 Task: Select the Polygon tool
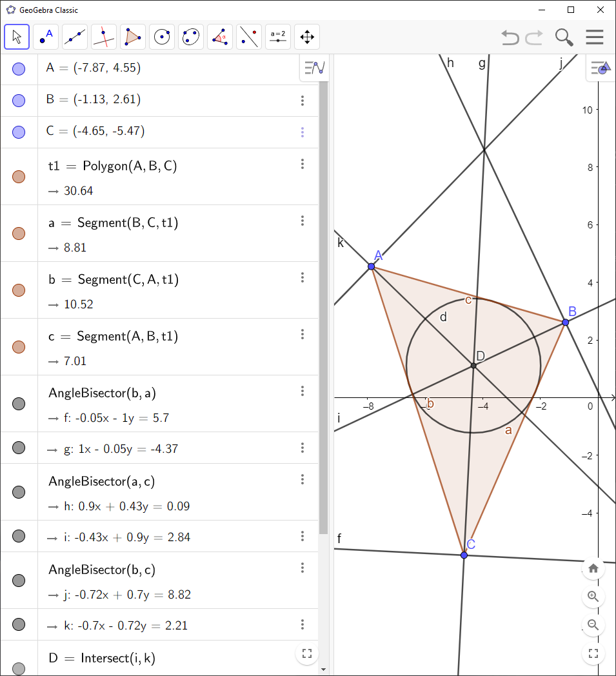tap(133, 37)
